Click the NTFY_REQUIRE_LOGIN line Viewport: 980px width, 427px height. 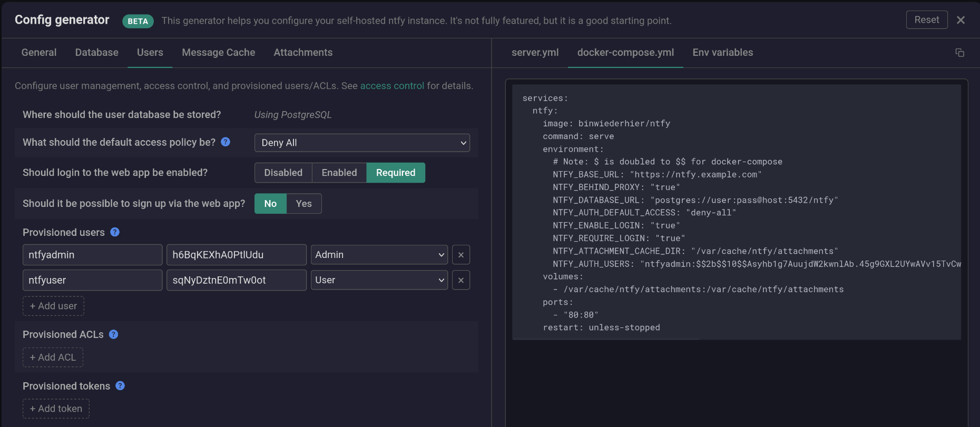coord(619,239)
